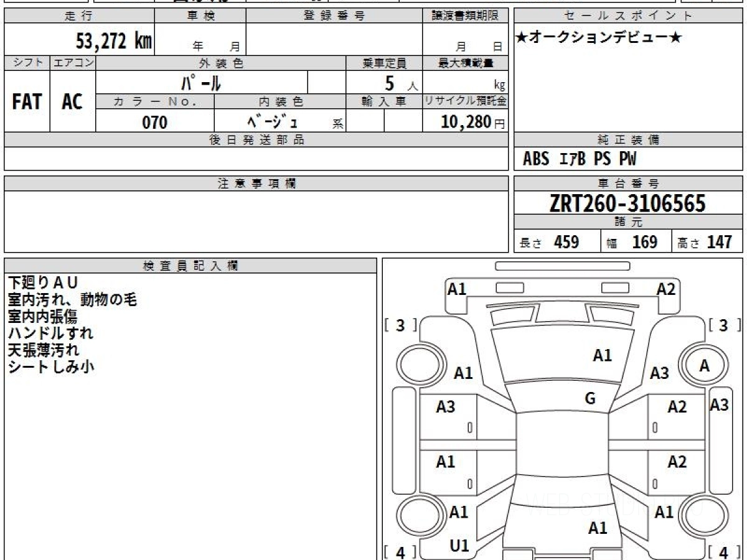Click the A3 mark on the side sill strip

tap(720, 404)
